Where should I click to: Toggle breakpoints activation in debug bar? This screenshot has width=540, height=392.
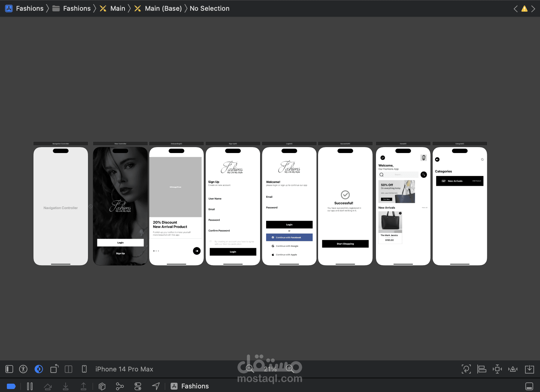click(11, 386)
